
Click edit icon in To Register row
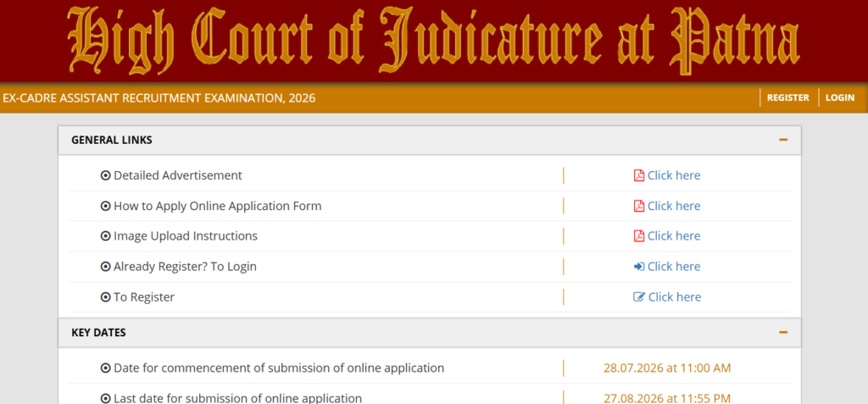[x=639, y=297]
